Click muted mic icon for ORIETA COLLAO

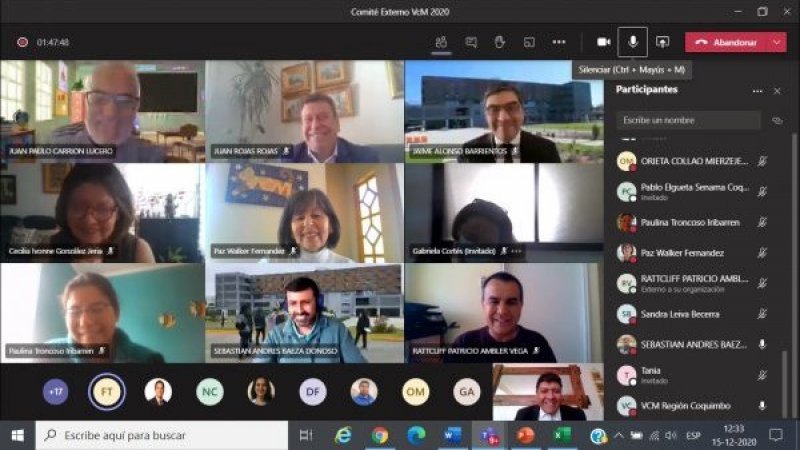point(762,161)
